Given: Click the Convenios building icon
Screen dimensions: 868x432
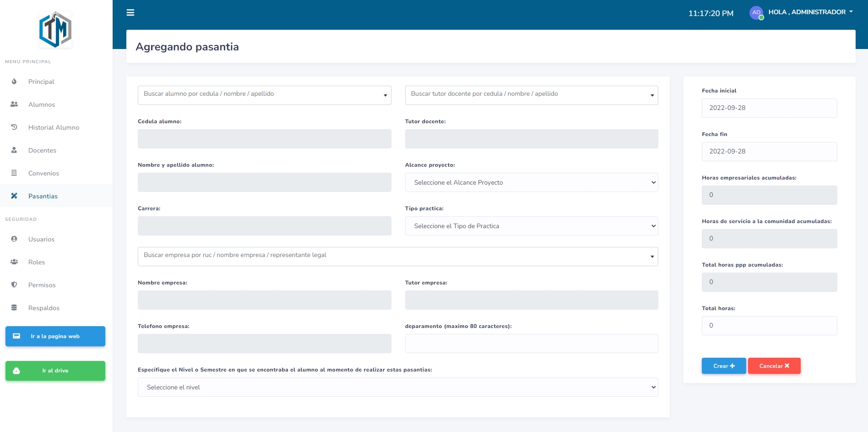Looking at the screenshot, I should tap(14, 173).
